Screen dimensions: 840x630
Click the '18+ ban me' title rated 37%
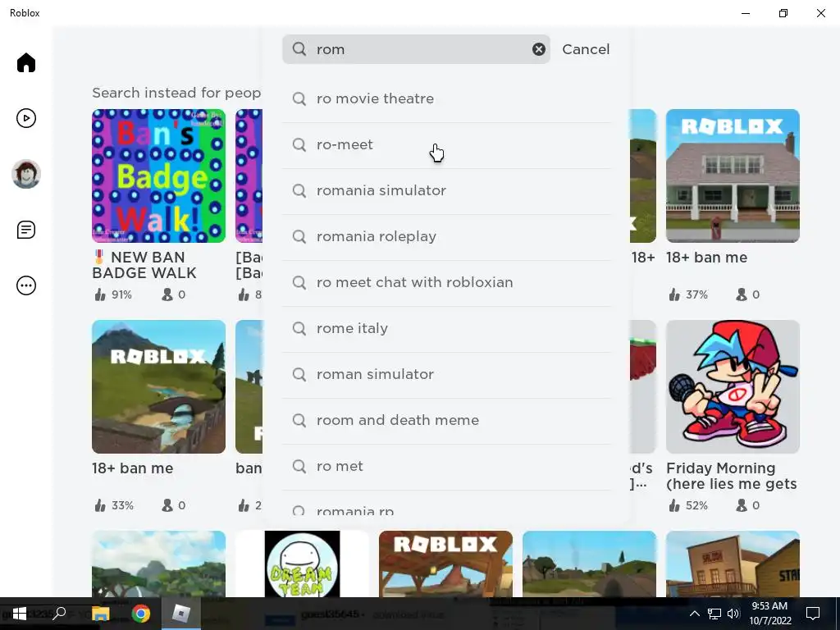706,258
